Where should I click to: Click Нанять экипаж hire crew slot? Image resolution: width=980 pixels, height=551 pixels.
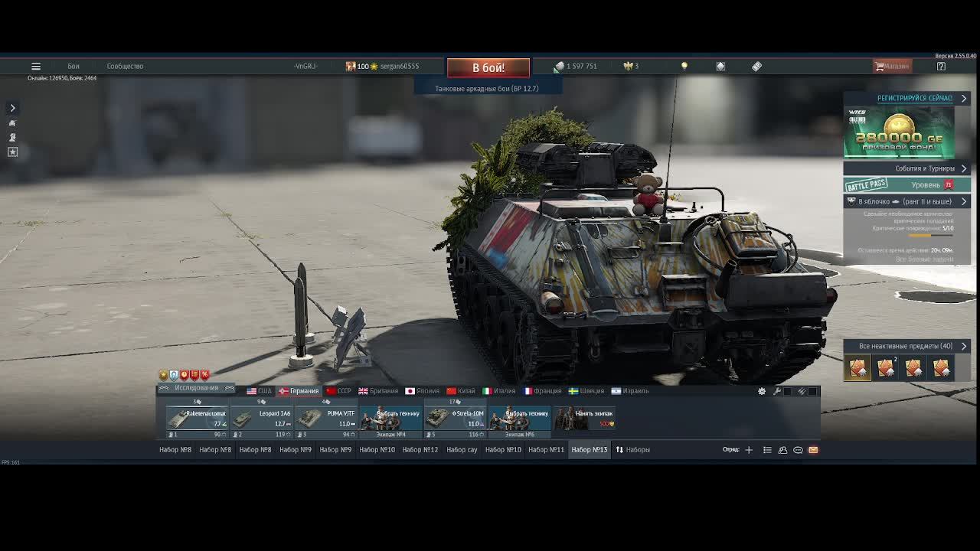coord(584,419)
